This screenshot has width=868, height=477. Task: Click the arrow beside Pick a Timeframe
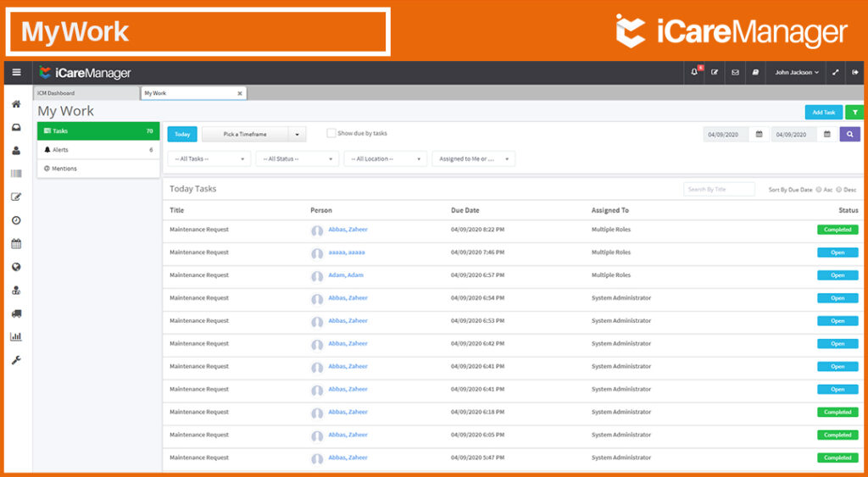pyautogui.click(x=298, y=135)
